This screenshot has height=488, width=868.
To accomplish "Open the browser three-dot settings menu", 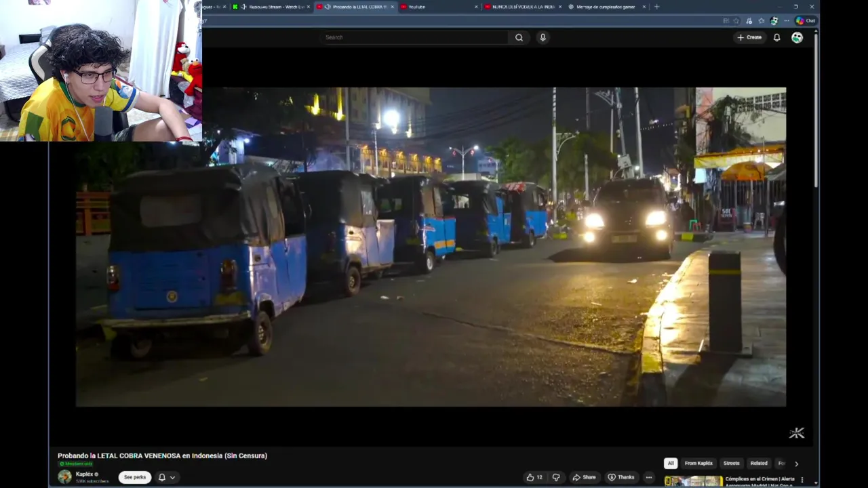I will point(787,21).
